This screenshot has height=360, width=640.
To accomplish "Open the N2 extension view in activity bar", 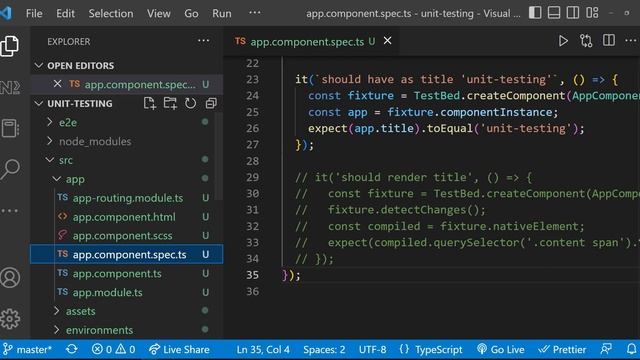I will (10, 87).
